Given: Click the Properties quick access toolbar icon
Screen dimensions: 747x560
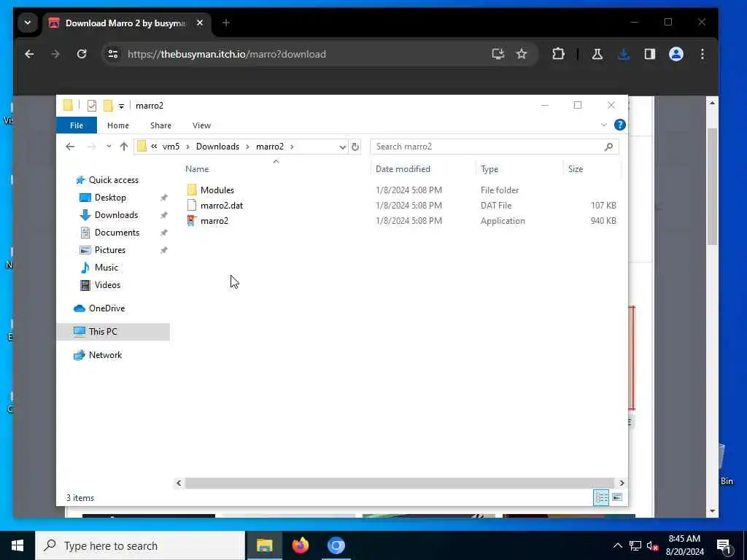Looking at the screenshot, I should pyautogui.click(x=92, y=105).
